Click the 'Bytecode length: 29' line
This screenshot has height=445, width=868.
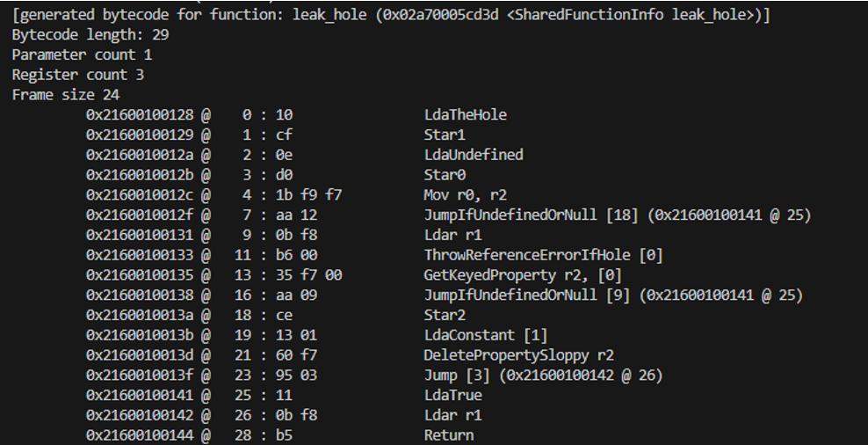pos(90,35)
